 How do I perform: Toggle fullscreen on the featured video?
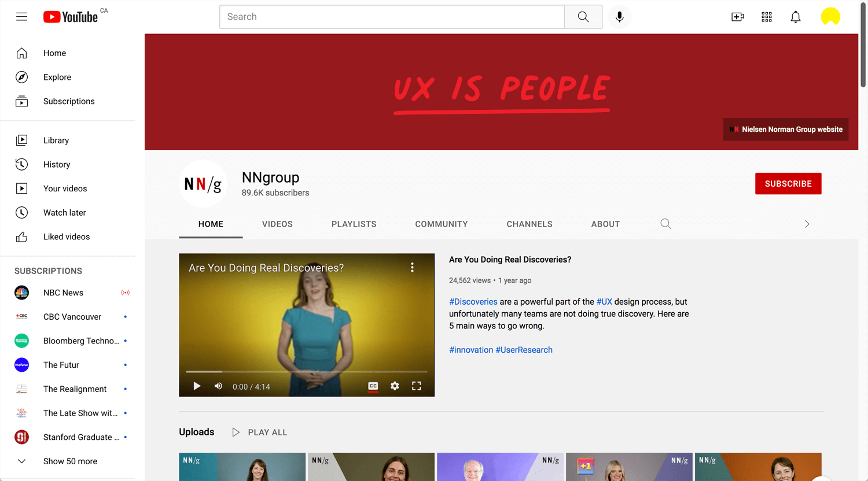(x=417, y=386)
